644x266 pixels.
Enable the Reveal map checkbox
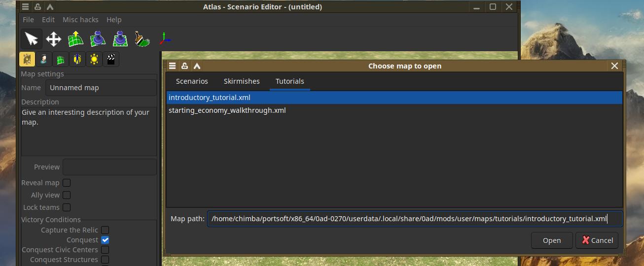[67, 183]
